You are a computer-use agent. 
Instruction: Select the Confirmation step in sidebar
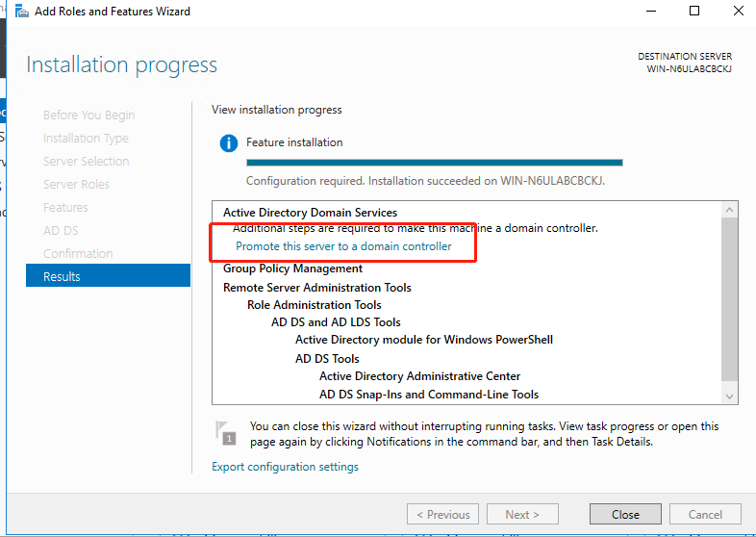[78, 253]
